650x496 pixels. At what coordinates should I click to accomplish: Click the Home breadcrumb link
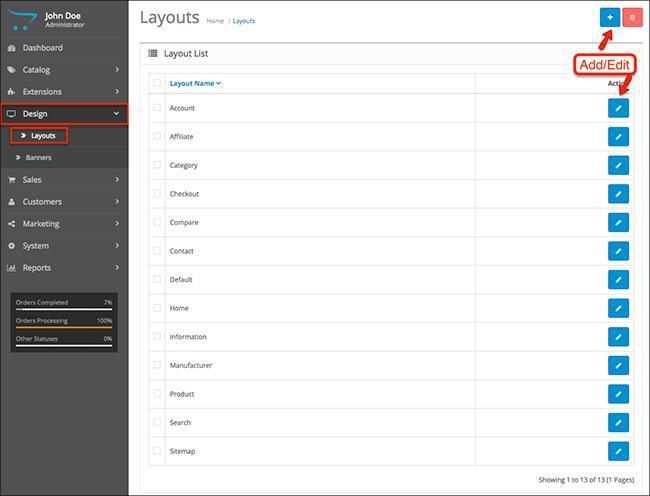(215, 20)
